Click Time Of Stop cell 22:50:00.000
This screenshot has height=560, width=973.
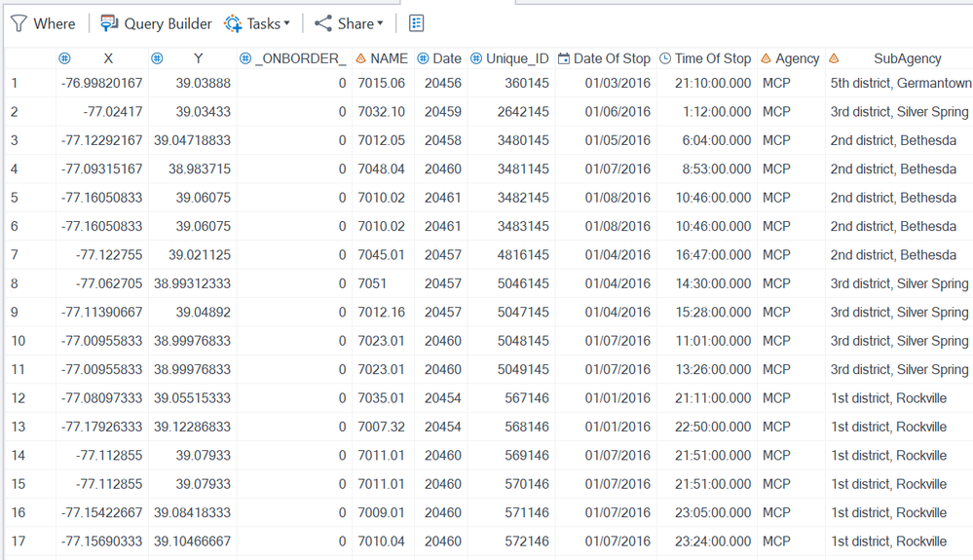click(x=713, y=427)
